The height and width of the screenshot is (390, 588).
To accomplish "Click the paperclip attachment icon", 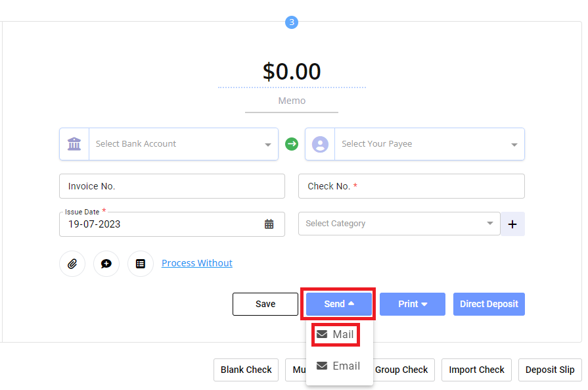I will (x=72, y=264).
